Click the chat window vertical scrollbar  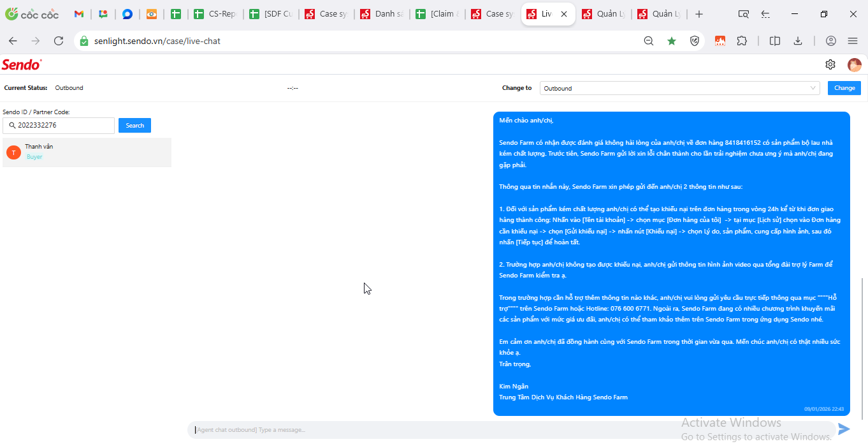point(864,348)
